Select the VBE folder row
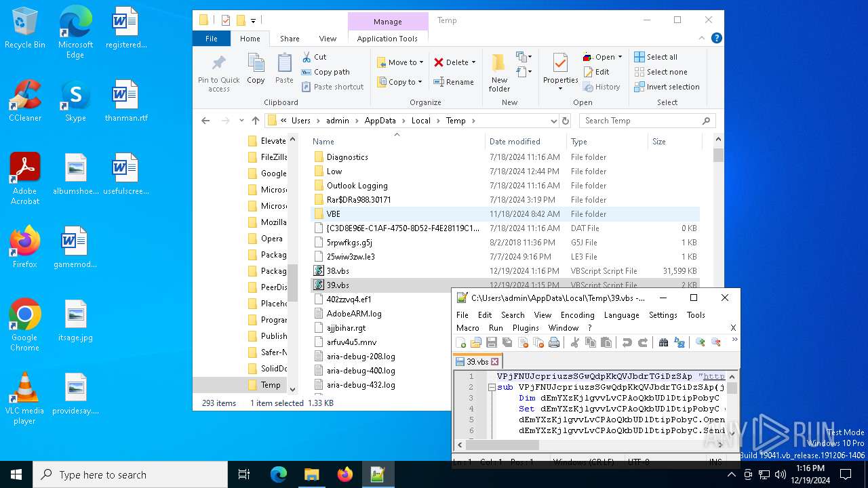This screenshot has width=868, height=488. (x=506, y=214)
